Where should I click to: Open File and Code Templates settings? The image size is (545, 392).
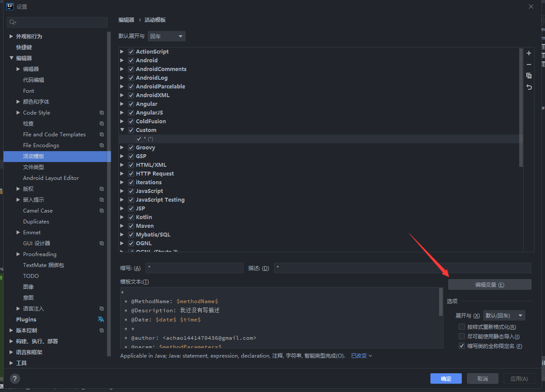click(x=54, y=135)
